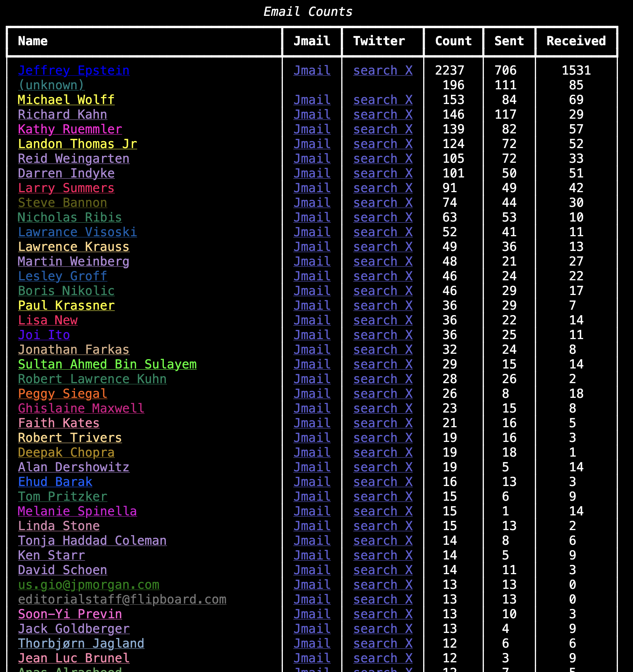This screenshot has width=633, height=672.
Task: Open the Linda Stone name link
Action: coord(59,526)
